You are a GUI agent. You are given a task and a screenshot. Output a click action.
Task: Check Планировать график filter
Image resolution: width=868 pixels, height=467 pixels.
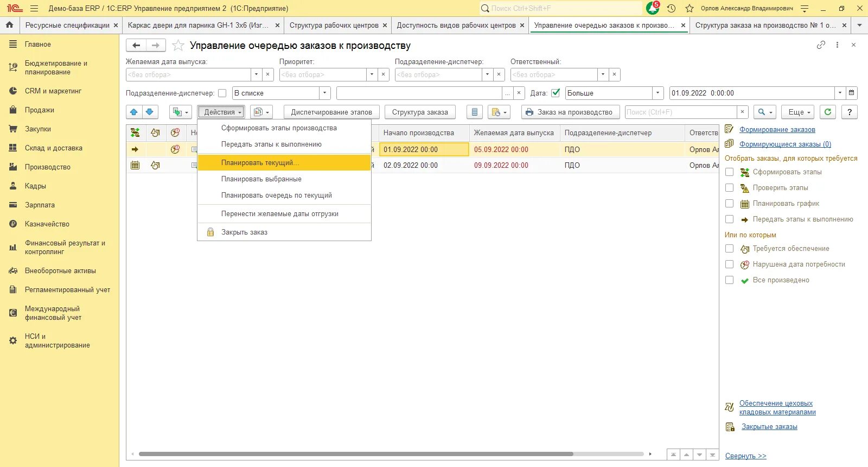tap(730, 204)
